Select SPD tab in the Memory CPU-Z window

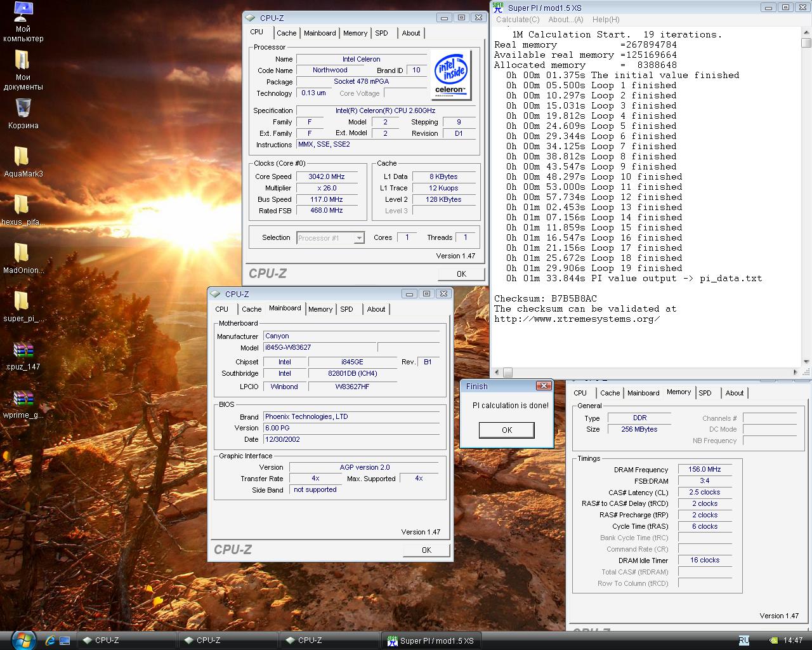tap(705, 393)
